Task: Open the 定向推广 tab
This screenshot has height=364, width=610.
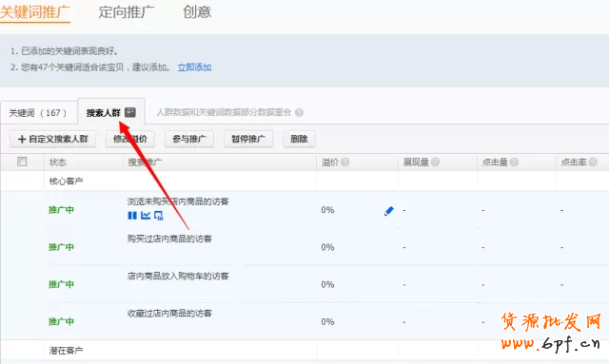Action: (x=127, y=11)
